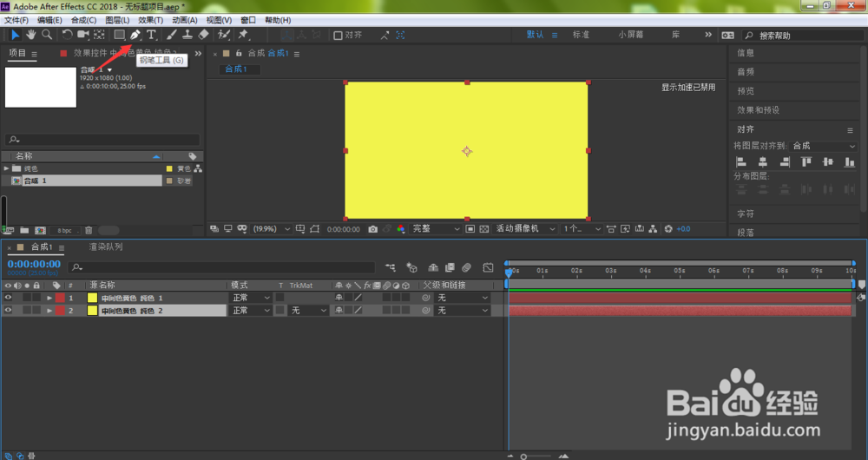Open the 将图层对齐到 合成 dropdown

824,146
